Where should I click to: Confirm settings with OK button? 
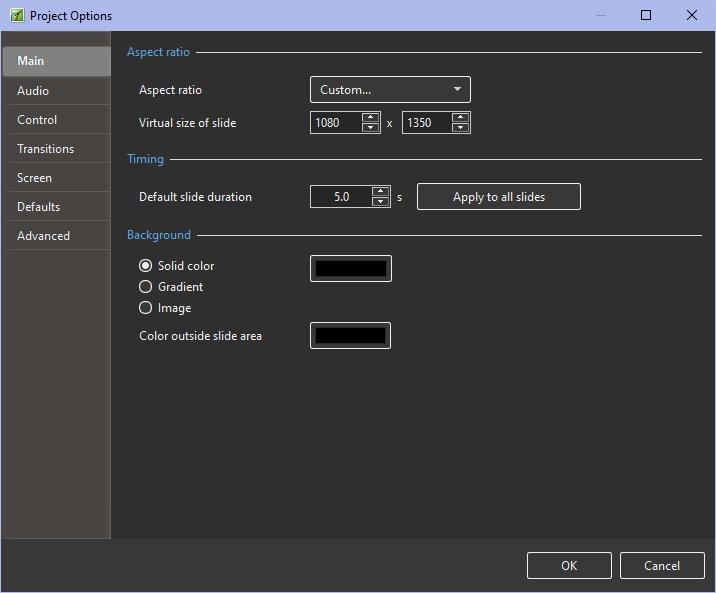pos(569,566)
